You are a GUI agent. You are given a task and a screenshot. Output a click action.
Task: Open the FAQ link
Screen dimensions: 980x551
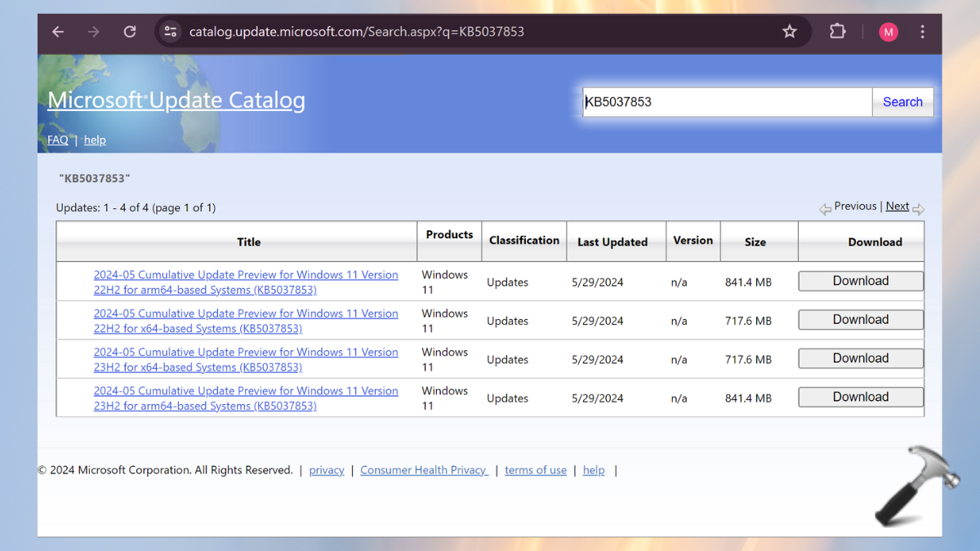coord(58,140)
